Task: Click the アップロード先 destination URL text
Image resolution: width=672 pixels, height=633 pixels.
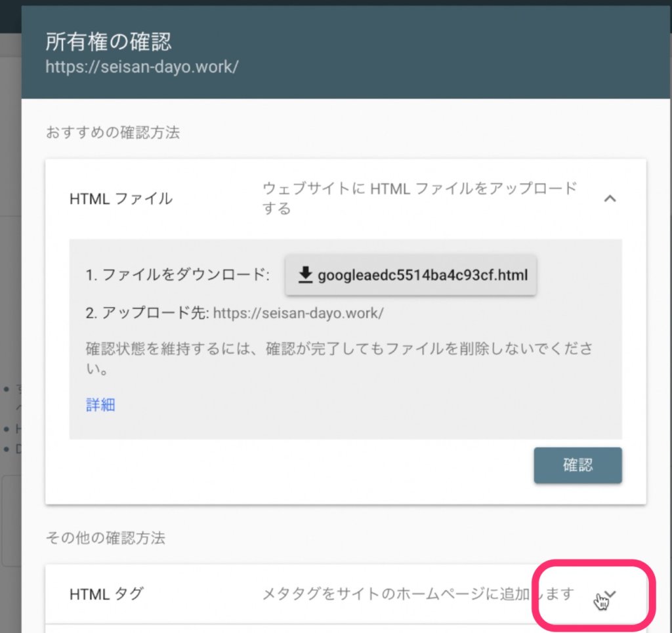Action: tap(299, 313)
